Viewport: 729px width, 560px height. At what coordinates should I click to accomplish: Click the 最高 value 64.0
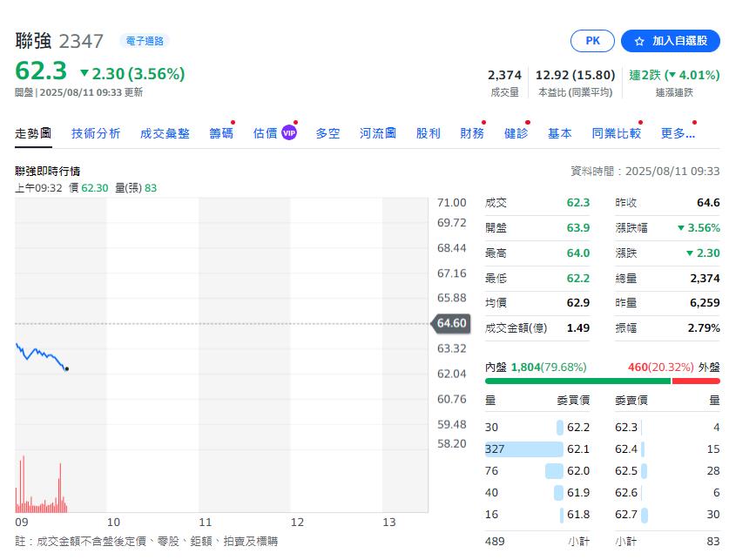pos(578,253)
